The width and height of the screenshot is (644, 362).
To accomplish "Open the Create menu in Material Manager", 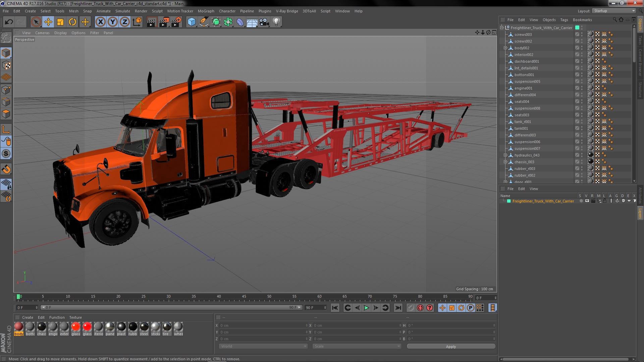I will tap(28, 317).
